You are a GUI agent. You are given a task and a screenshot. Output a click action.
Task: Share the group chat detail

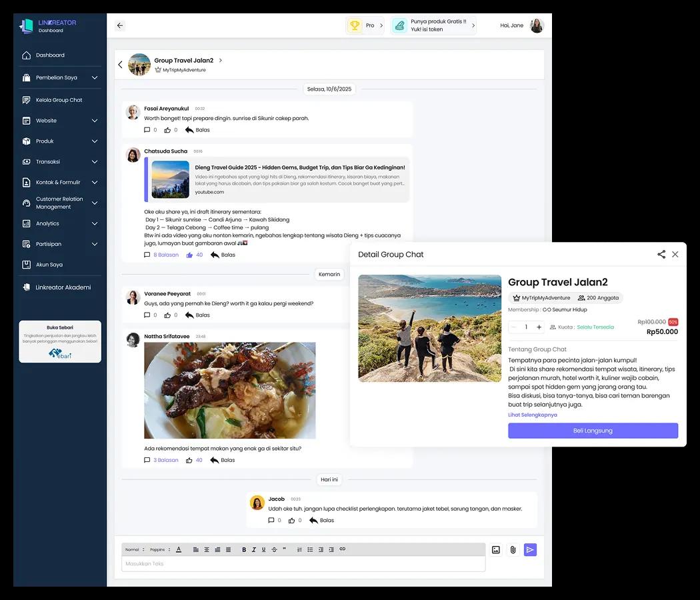tap(661, 255)
